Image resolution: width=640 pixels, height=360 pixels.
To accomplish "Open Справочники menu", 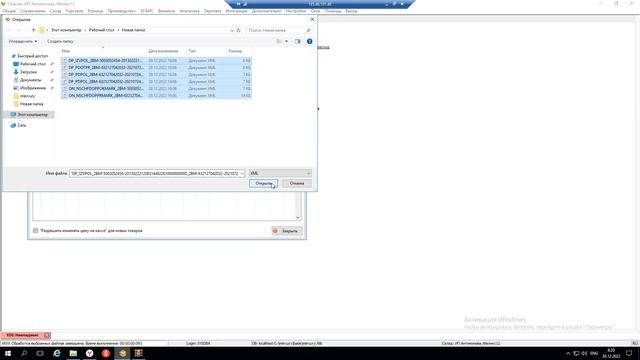I will pos(33,11).
